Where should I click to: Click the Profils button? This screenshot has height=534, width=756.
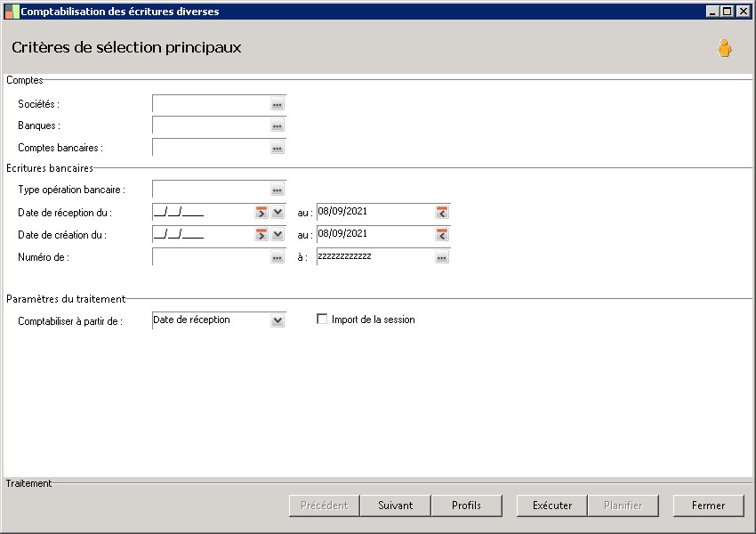pyautogui.click(x=466, y=506)
